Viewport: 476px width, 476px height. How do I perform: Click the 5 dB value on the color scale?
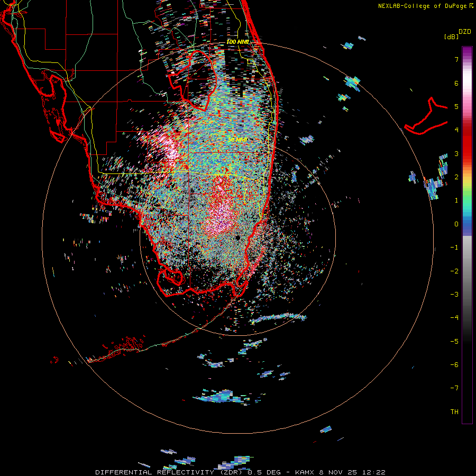tap(456, 106)
